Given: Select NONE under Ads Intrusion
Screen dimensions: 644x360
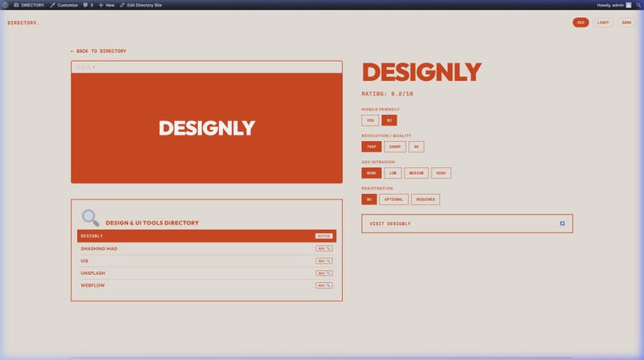Looking at the screenshot, I should (371, 173).
